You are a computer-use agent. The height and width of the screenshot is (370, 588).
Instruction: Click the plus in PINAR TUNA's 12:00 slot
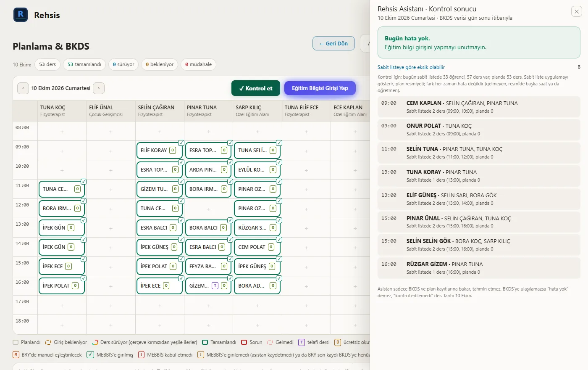pyautogui.click(x=209, y=209)
